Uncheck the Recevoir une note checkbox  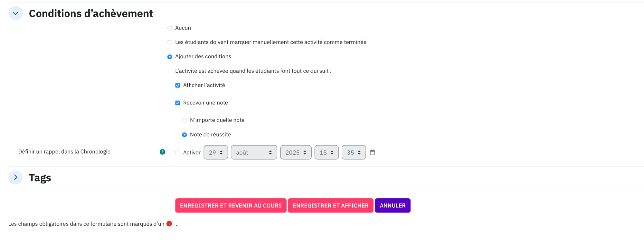pos(178,103)
